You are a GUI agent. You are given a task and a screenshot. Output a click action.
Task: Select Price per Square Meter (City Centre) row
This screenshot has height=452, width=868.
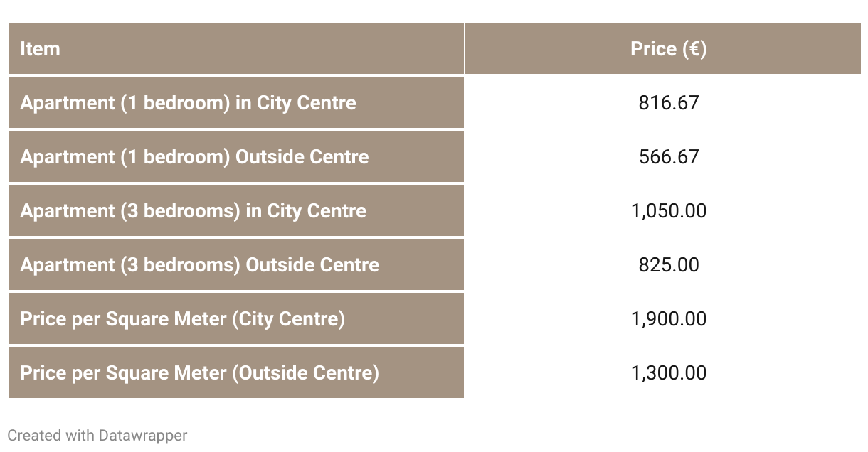point(435,318)
